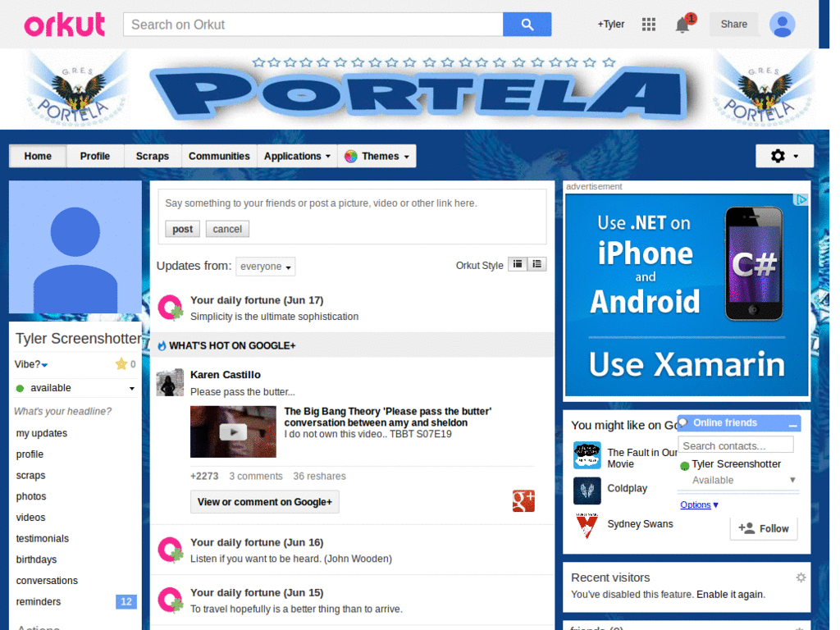Viewport: 840px width, 630px height.
Task: Open reminders in sidebar
Action: pos(38,601)
